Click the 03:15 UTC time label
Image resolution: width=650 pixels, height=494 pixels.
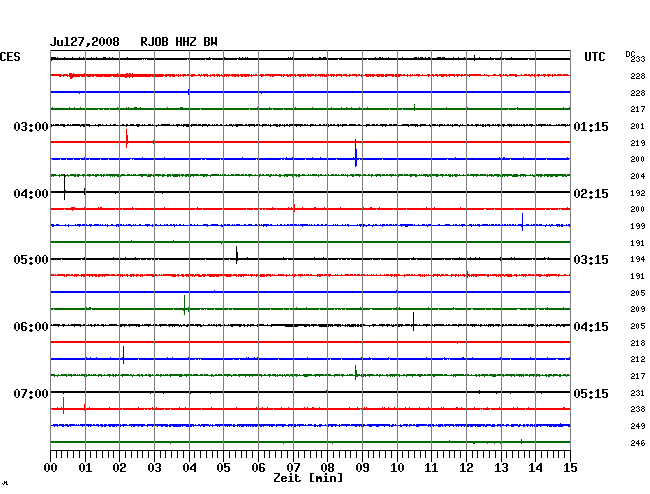click(x=591, y=260)
